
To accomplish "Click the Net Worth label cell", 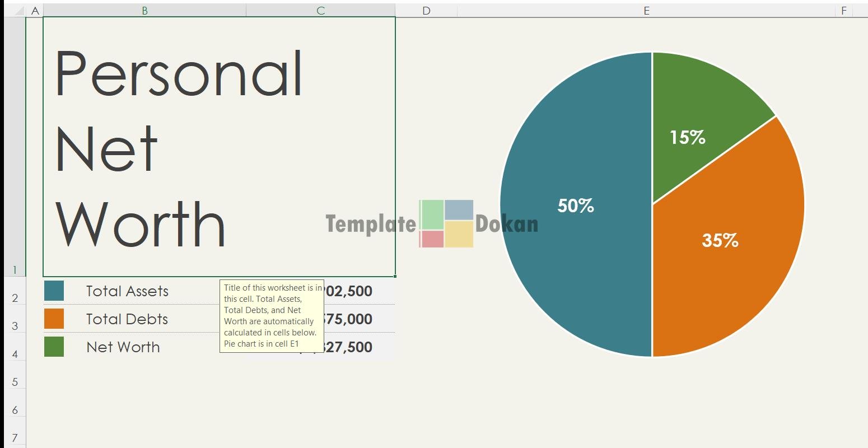I will [123, 347].
